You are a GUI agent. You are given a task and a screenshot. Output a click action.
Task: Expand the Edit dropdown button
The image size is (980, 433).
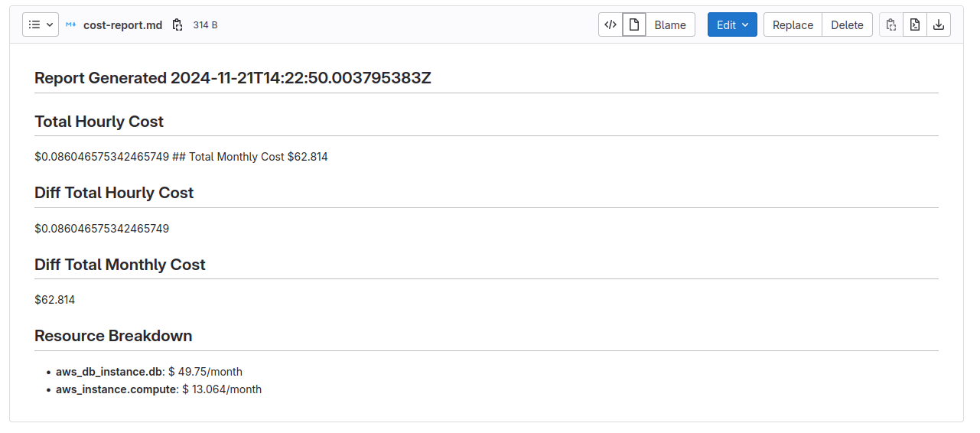point(732,24)
